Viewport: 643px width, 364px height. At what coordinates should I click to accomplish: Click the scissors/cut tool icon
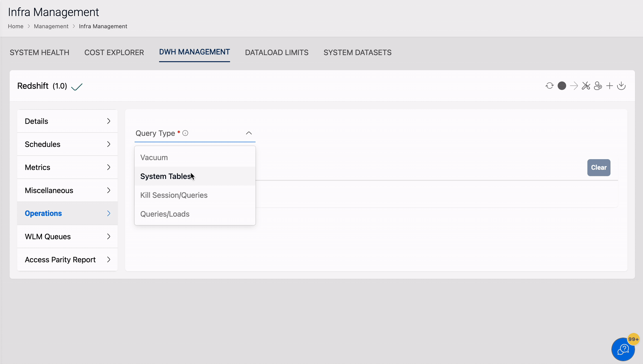point(585,86)
